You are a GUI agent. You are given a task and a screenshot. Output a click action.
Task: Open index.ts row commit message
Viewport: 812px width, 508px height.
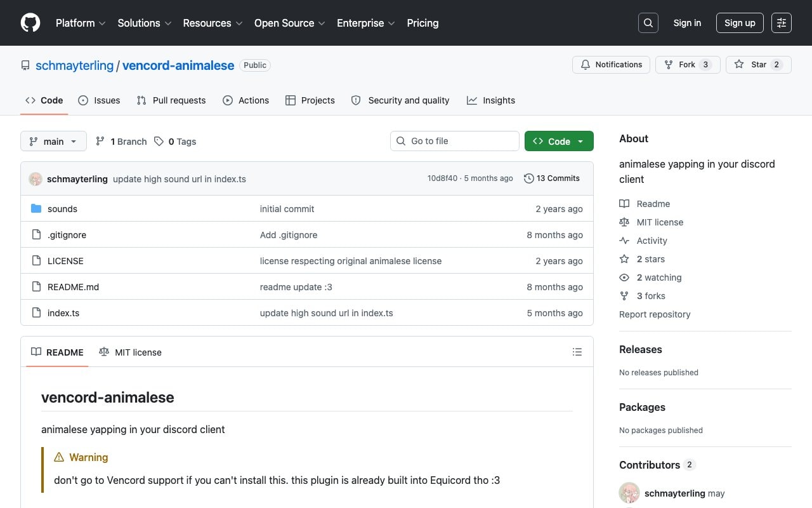tap(327, 313)
